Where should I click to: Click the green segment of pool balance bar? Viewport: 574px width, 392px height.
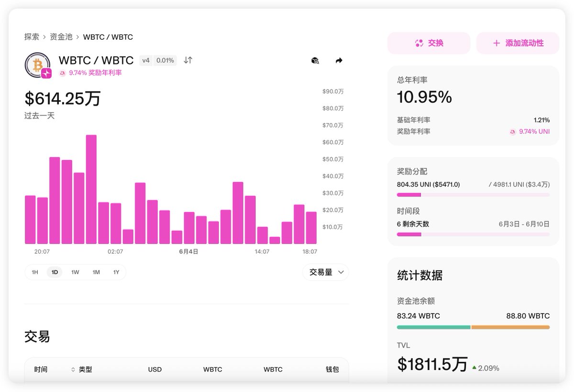pyautogui.click(x=434, y=327)
